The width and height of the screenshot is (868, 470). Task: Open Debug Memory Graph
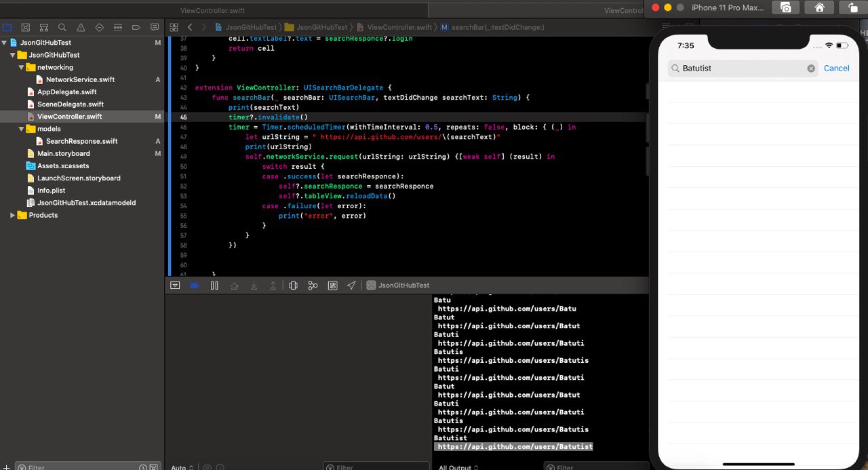pos(313,286)
